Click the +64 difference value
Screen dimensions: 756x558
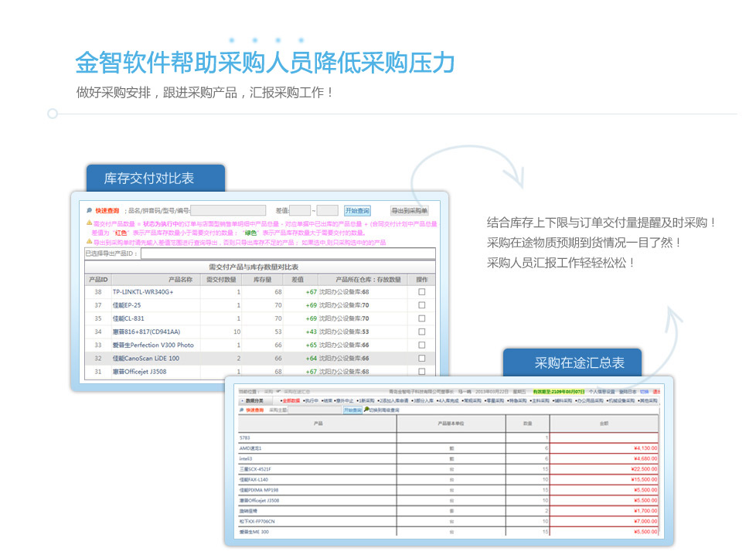click(x=312, y=358)
